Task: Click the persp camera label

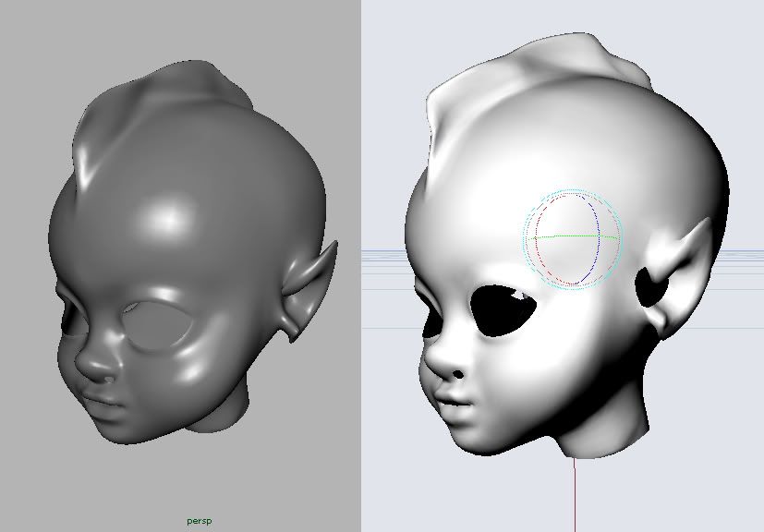Action: click(x=199, y=521)
